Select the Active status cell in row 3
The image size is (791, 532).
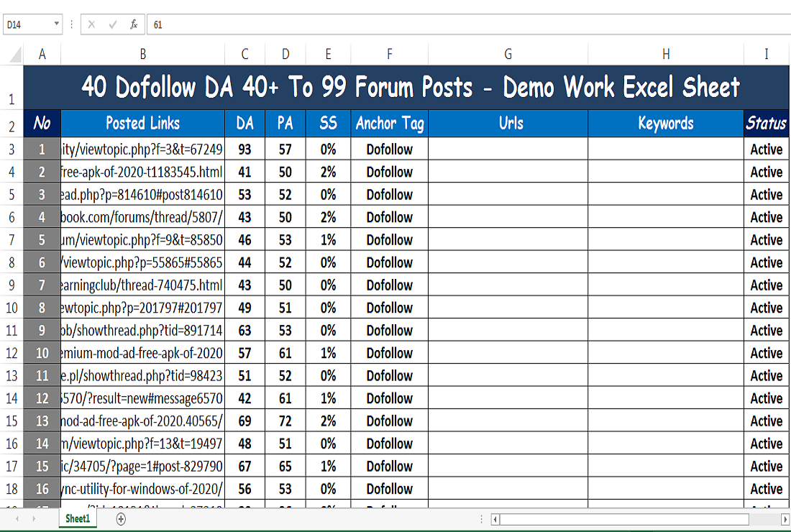pos(766,149)
